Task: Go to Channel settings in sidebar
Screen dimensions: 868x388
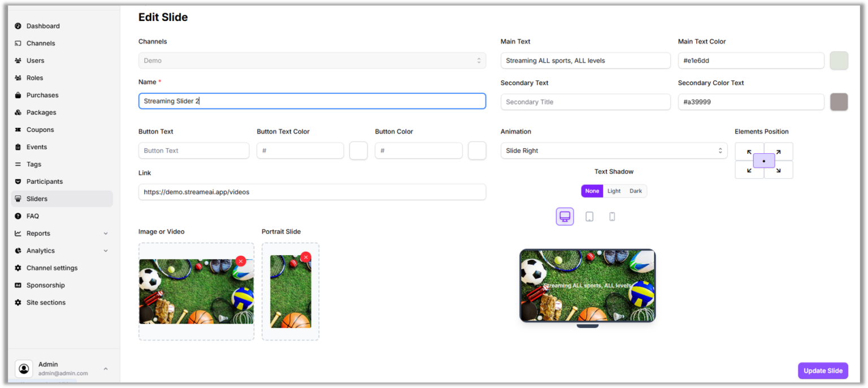Action: coord(52,268)
